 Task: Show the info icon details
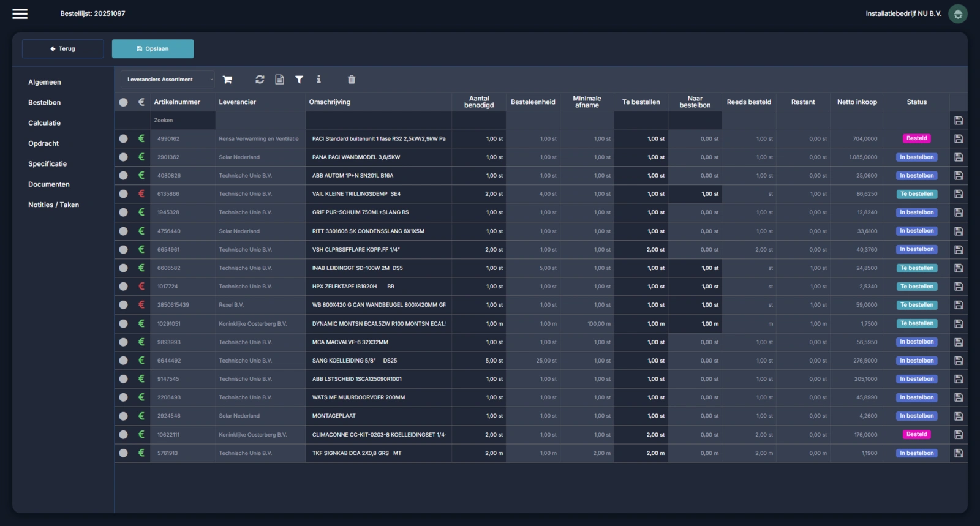coord(318,80)
